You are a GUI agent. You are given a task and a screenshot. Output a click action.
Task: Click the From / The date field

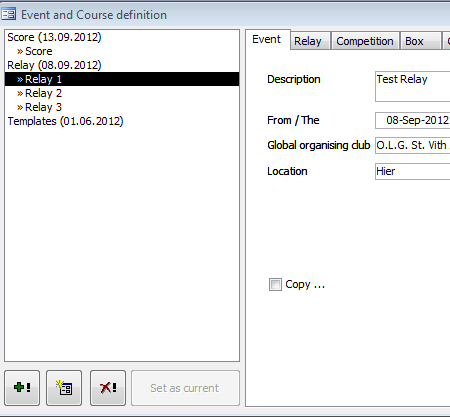(413, 120)
